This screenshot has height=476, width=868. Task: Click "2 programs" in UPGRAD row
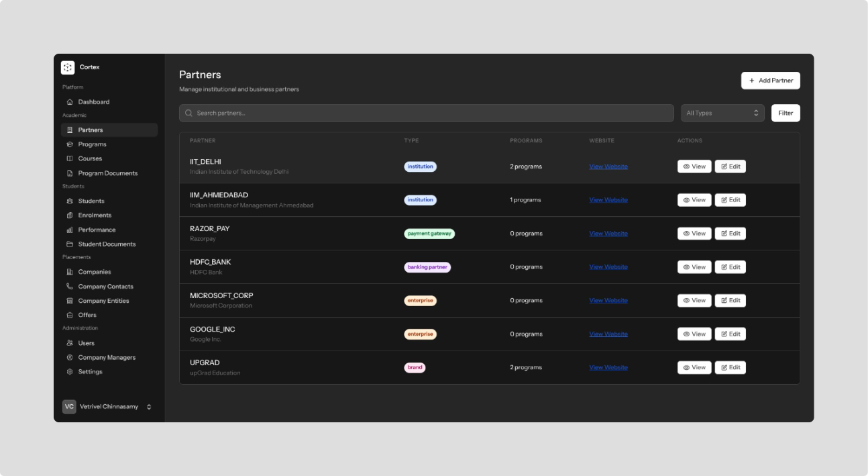526,368
